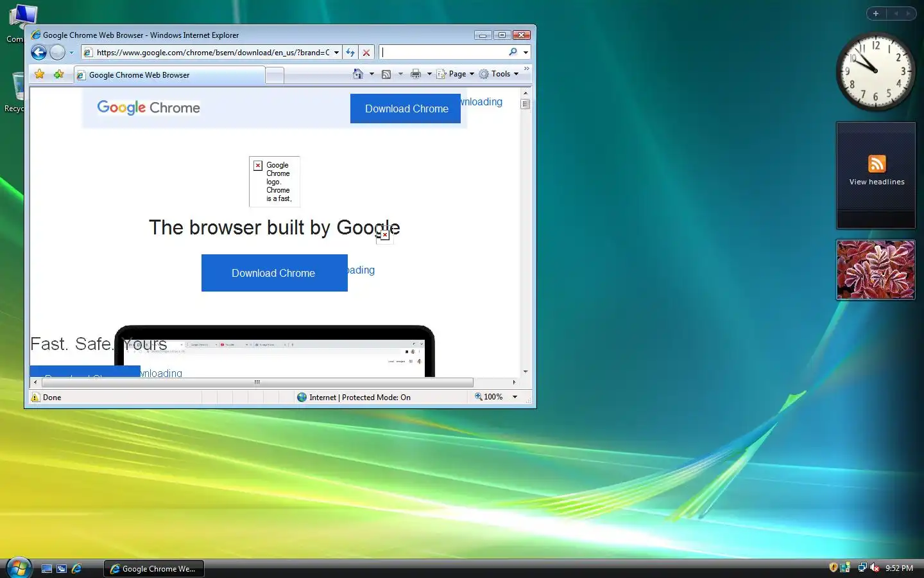Click the Google Chrome logo in header

coord(148,107)
